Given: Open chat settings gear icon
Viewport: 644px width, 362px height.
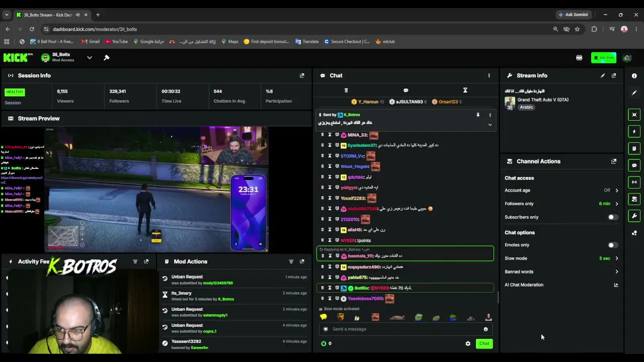Looking at the screenshot, I should (x=468, y=344).
